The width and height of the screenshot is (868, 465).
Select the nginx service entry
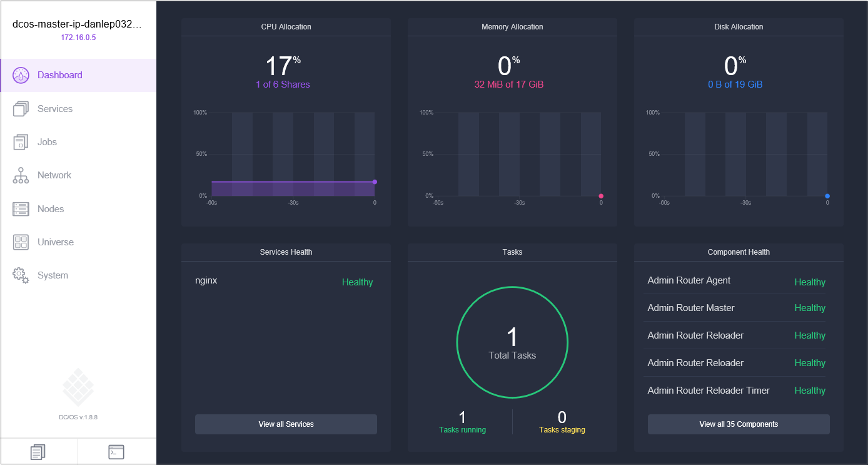point(206,280)
